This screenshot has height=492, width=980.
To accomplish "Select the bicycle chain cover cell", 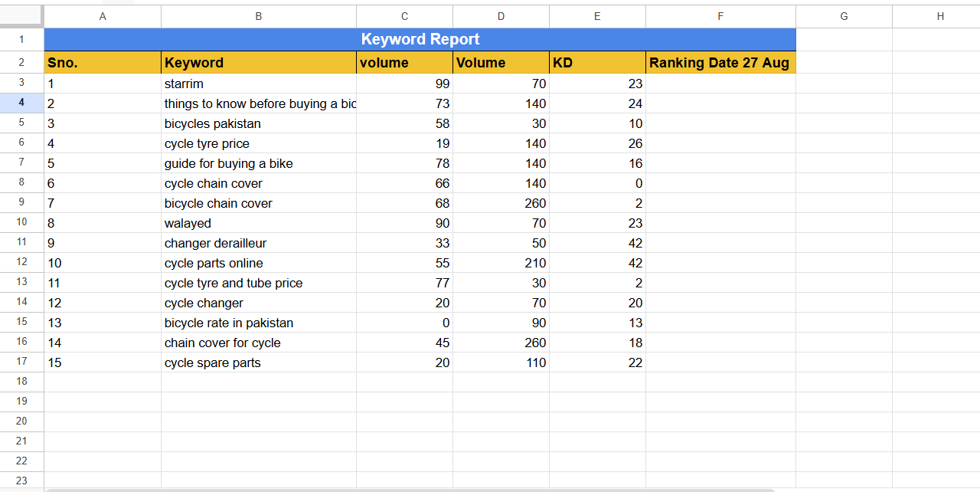I will click(259, 203).
